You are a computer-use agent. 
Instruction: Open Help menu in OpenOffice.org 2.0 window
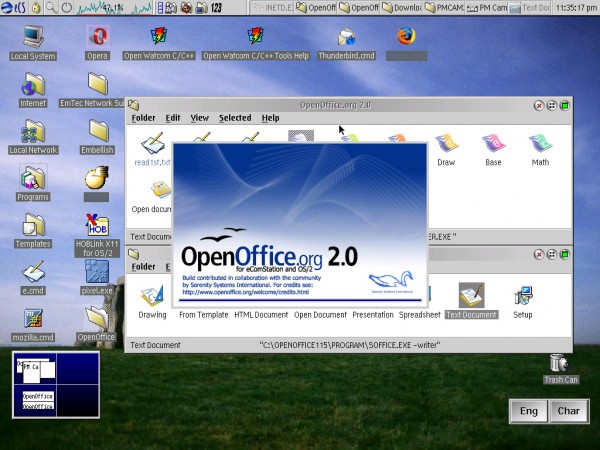click(x=271, y=118)
